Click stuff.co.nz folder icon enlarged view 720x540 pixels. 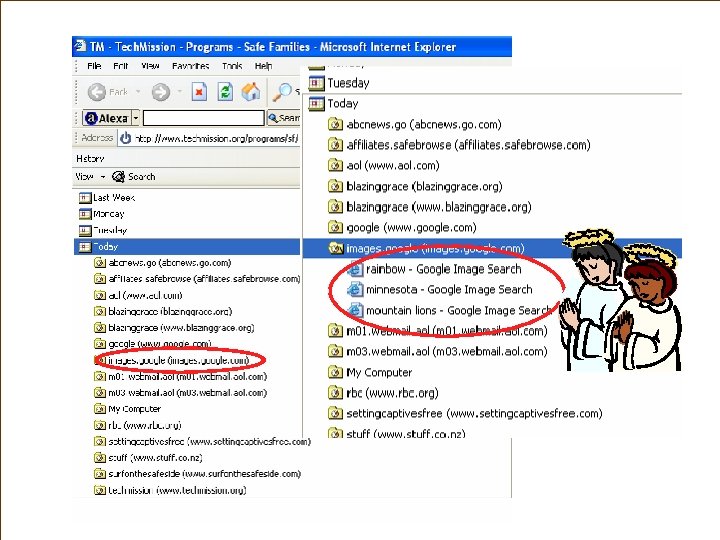(335, 433)
